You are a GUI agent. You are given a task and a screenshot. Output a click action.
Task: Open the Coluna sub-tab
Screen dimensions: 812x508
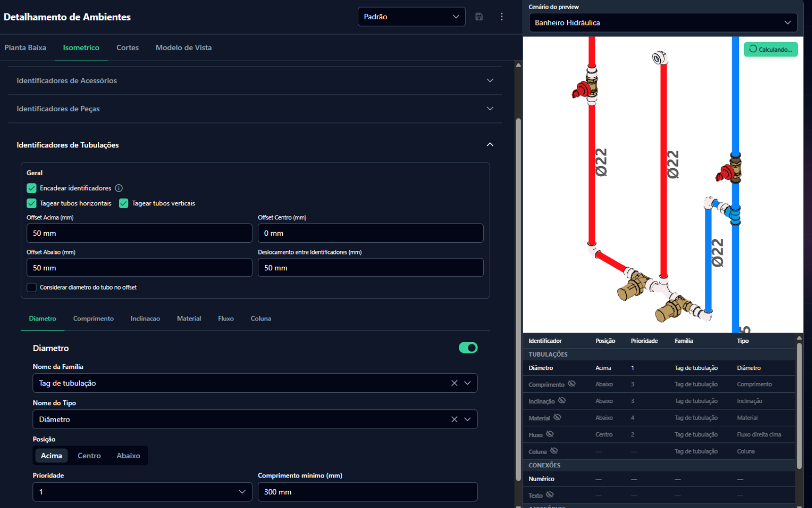(x=261, y=319)
